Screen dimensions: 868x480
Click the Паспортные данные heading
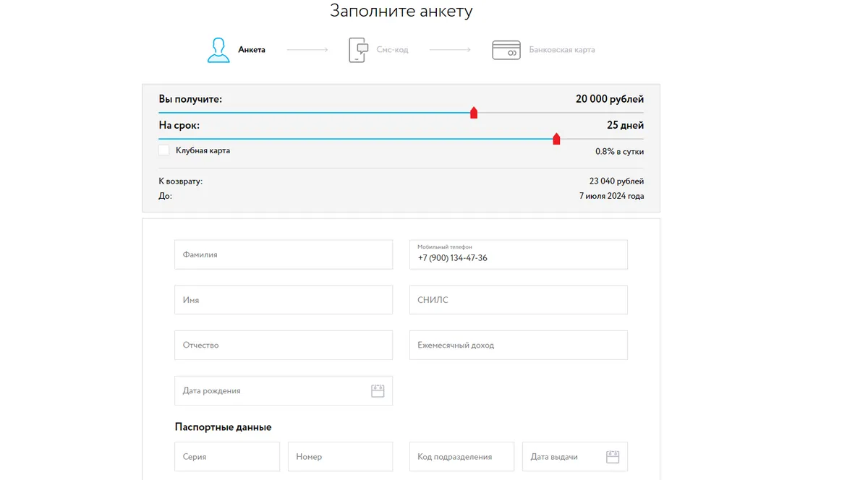(x=223, y=427)
